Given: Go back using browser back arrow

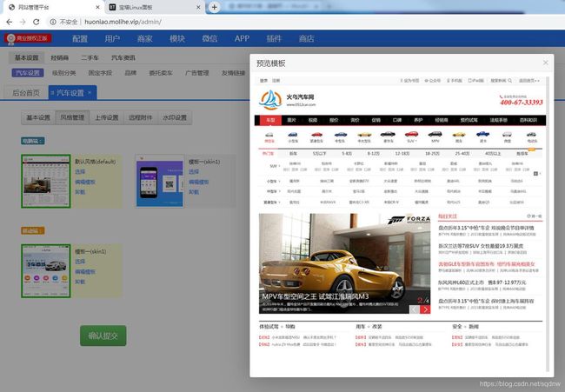Looking at the screenshot, I should 10,22.
